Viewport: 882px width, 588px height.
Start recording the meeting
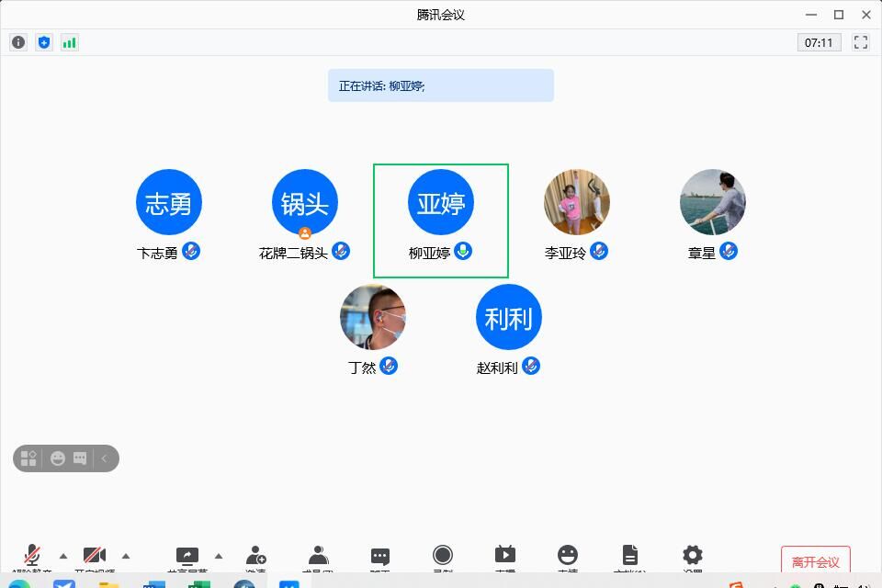tap(443, 556)
